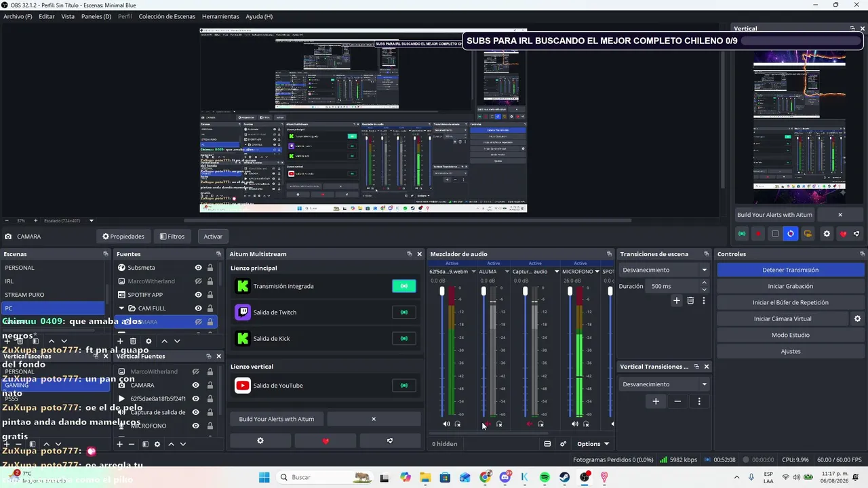Start recording with the Vertical dock red dot
This screenshot has height=488, width=868.
759,234
